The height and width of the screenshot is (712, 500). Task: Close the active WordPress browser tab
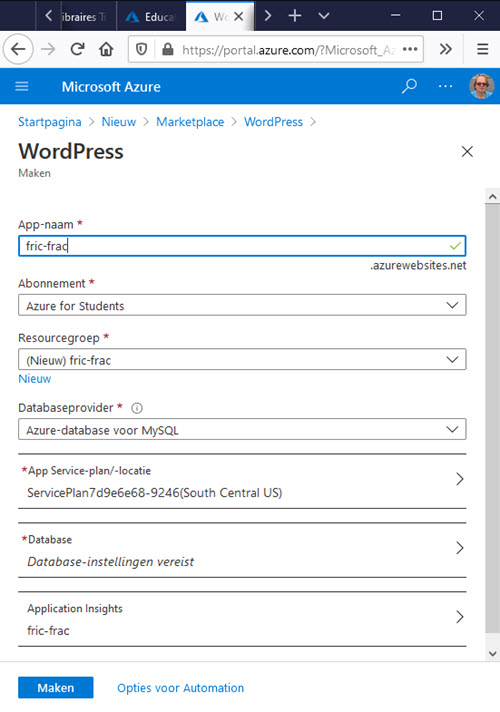click(x=239, y=16)
